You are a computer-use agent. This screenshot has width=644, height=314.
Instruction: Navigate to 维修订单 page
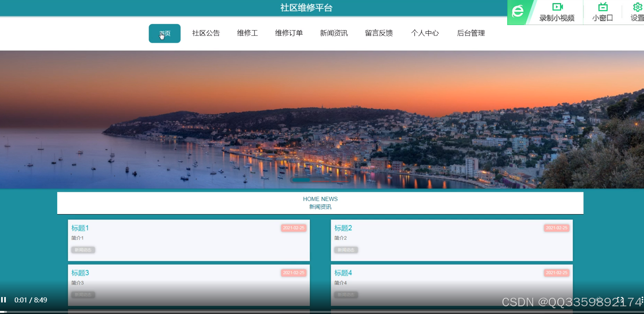[x=289, y=33]
